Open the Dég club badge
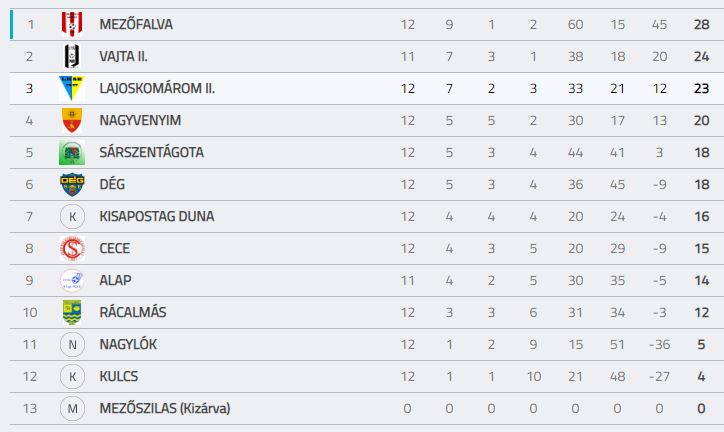Image resolution: width=724 pixels, height=432 pixels. pyautogui.click(x=72, y=184)
